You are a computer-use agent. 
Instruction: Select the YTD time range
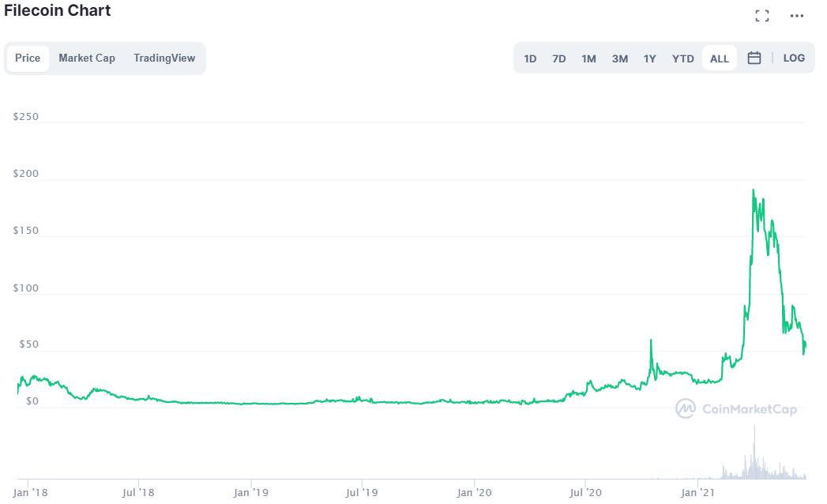(682, 58)
